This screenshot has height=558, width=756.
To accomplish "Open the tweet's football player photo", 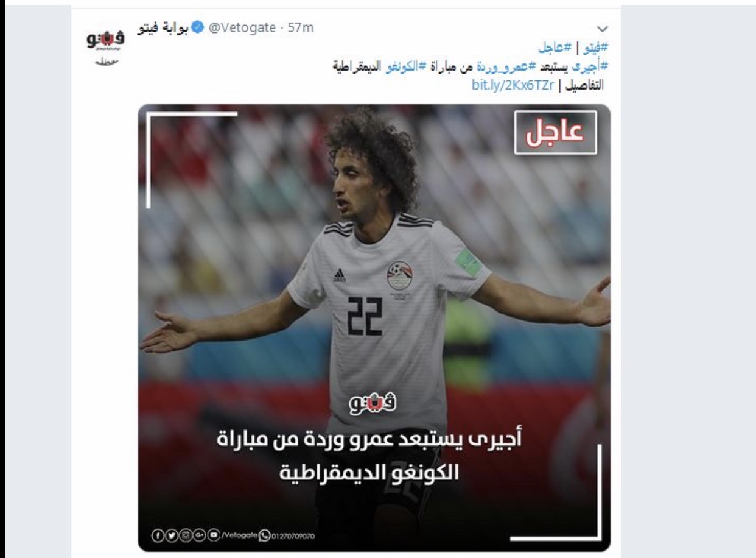I will click(x=374, y=328).
